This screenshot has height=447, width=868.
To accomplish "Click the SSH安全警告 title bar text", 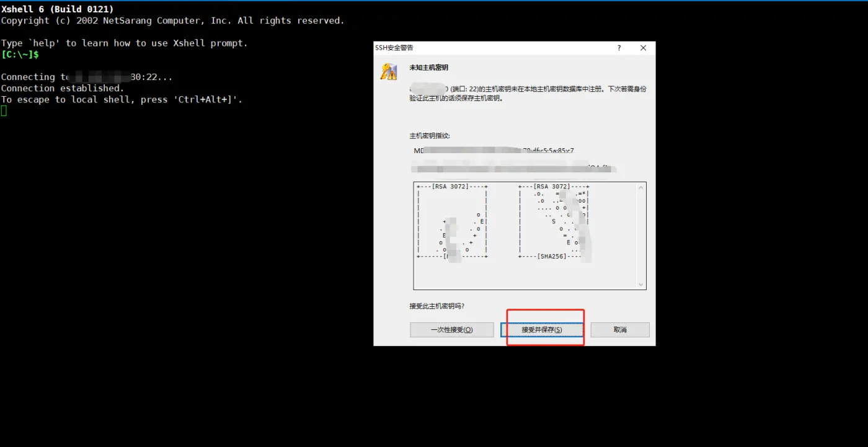I will click(394, 48).
